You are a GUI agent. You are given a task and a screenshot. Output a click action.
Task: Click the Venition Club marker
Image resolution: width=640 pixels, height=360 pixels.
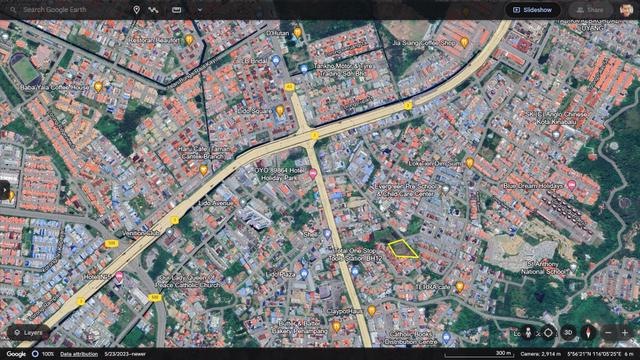pos(169,232)
